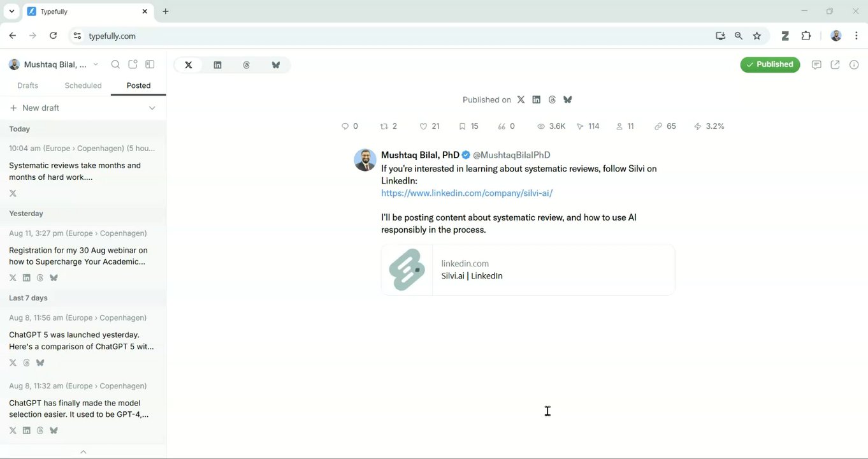Click the profile visits stat showing 11
Image resolution: width=868 pixels, height=459 pixels.
(625, 126)
